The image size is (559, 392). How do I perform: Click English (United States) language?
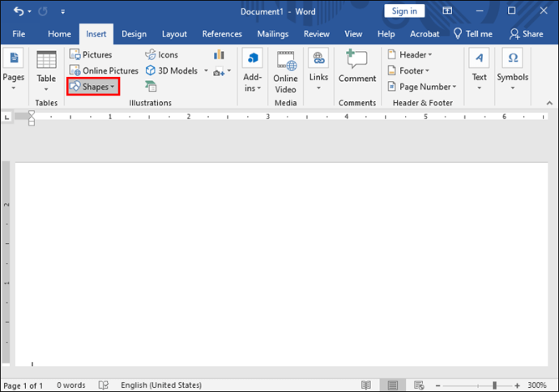(x=161, y=386)
